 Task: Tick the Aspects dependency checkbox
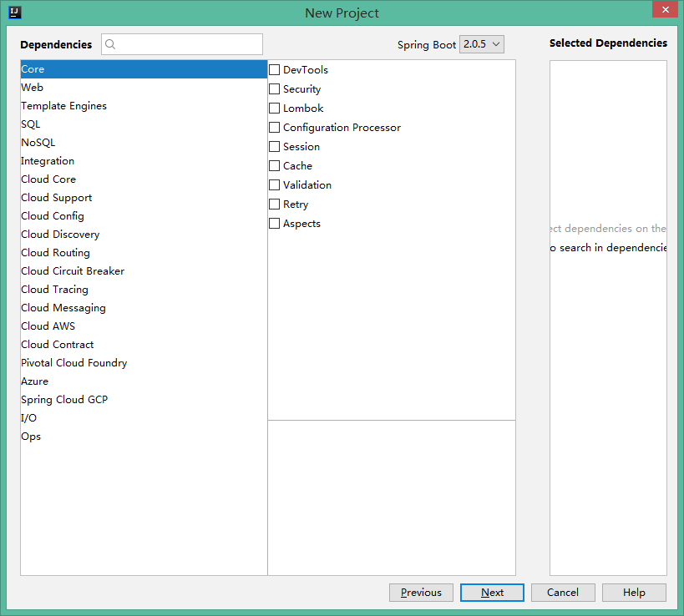pos(275,223)
